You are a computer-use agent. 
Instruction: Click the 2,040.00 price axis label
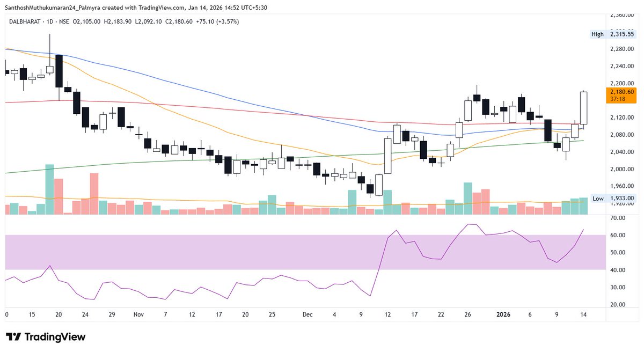coord(622,152)
